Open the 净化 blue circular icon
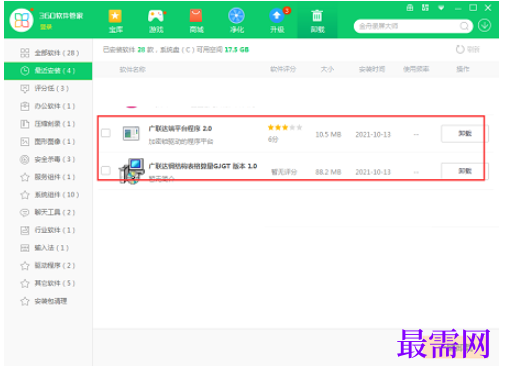 [236, 16]
